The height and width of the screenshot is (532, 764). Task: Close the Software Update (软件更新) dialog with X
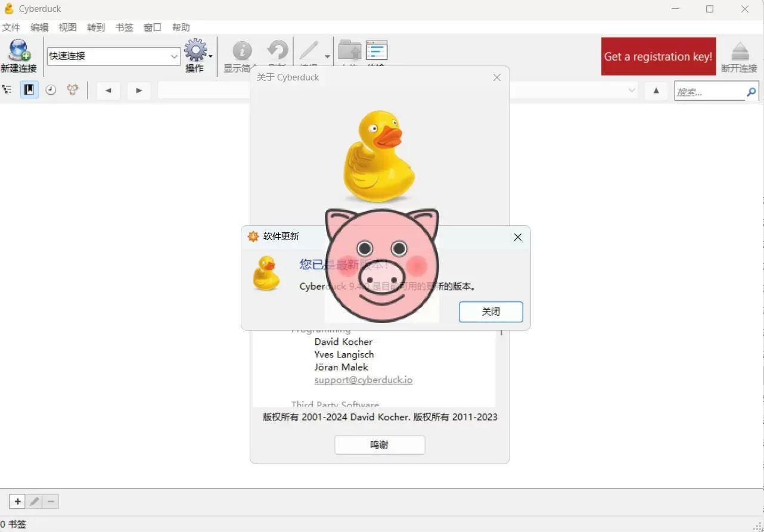[518, 237]
